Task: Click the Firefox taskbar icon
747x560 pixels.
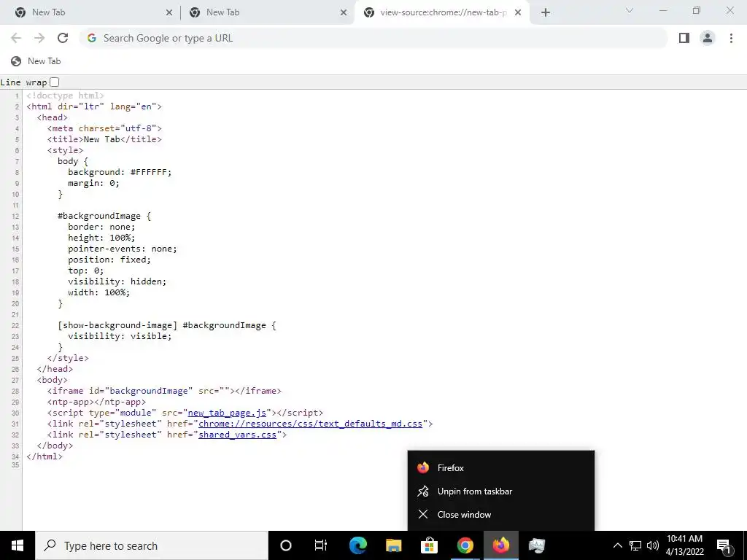Action: 501,545
